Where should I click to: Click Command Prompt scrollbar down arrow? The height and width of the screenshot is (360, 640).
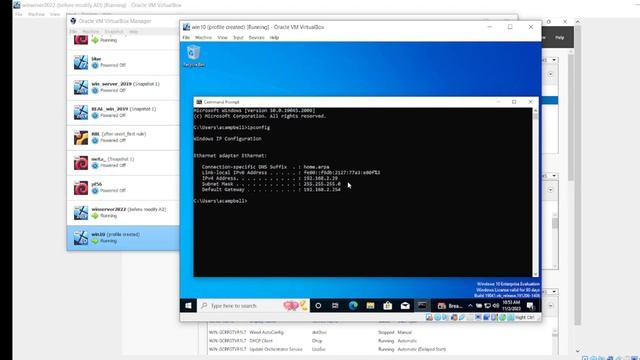pyautogui.click(x=535, y=274)
